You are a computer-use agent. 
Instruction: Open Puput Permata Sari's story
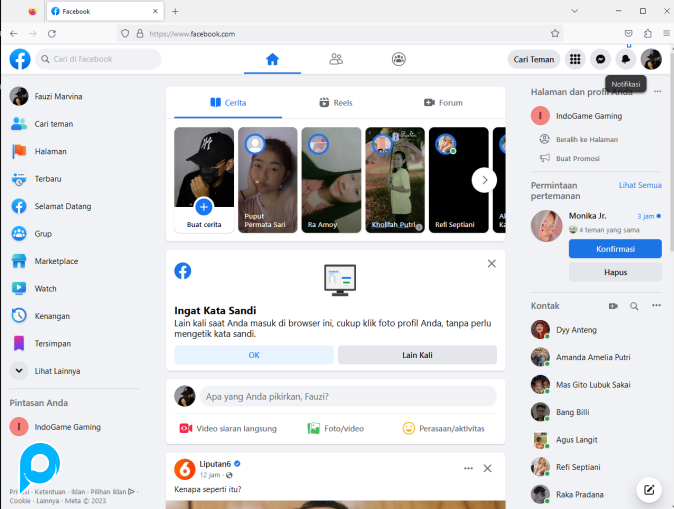[x=267, y=179]
